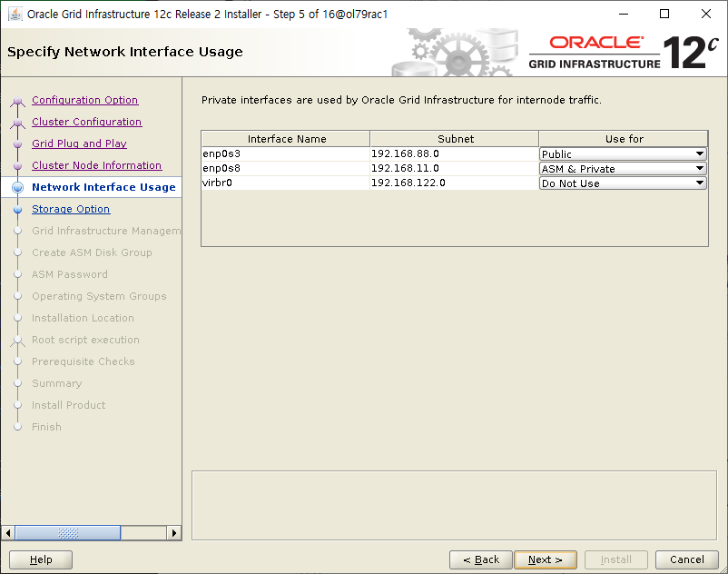Click the Grid Plug and Play step bullet
Viewport: 728px width, 574px height.
(x=17, y=144)
